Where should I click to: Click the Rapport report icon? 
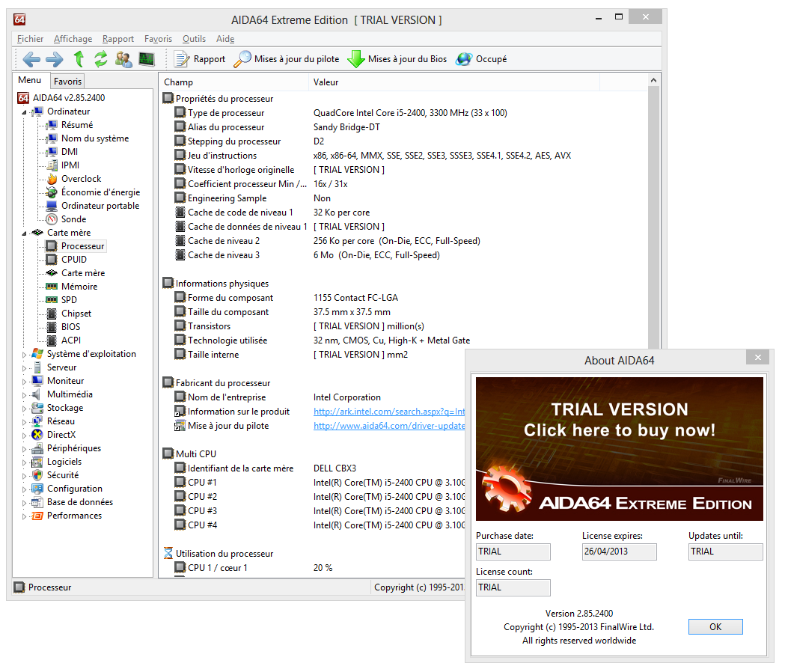pyautogui.click(x=200, y=59)
